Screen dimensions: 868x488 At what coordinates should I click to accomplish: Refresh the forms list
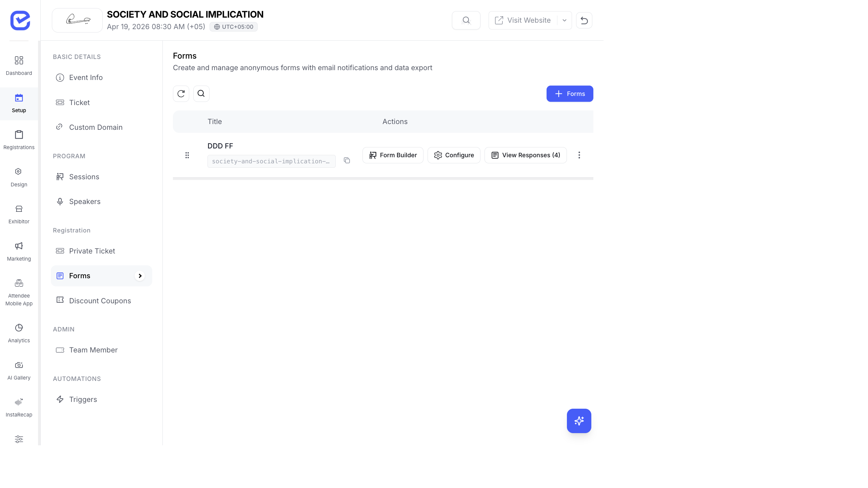181,94
